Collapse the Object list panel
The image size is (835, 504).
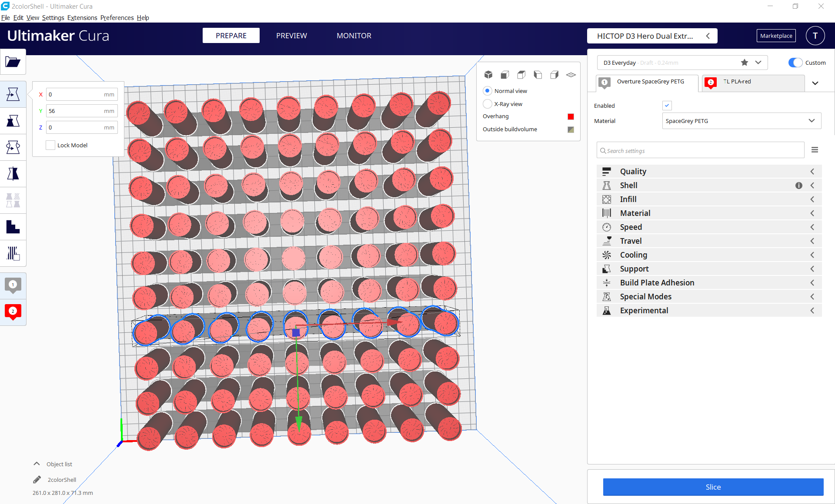[36, 463]
